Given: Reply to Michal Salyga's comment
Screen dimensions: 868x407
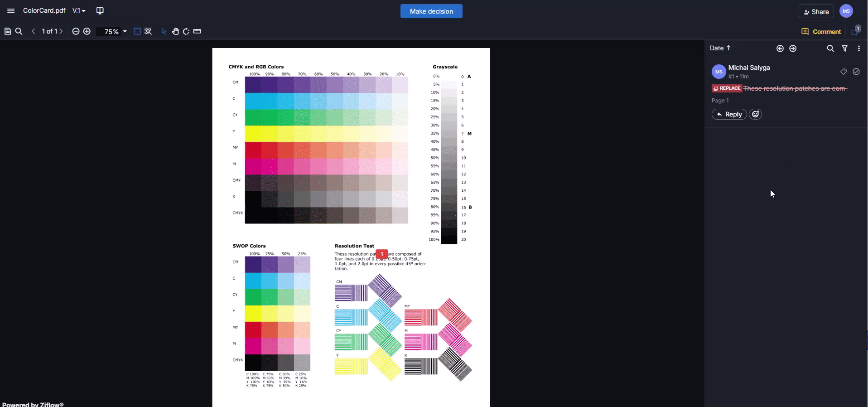Looking at the screenshot, I should point(729,114).
